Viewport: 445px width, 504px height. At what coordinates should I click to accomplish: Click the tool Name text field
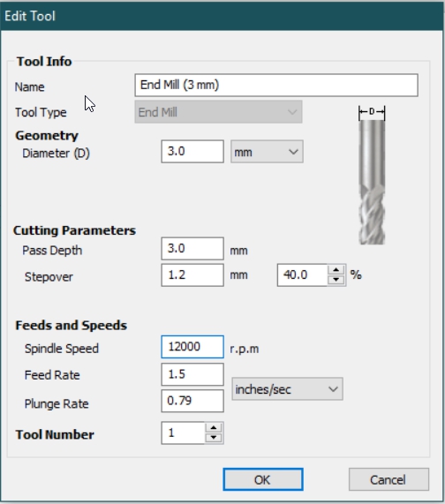276,86
